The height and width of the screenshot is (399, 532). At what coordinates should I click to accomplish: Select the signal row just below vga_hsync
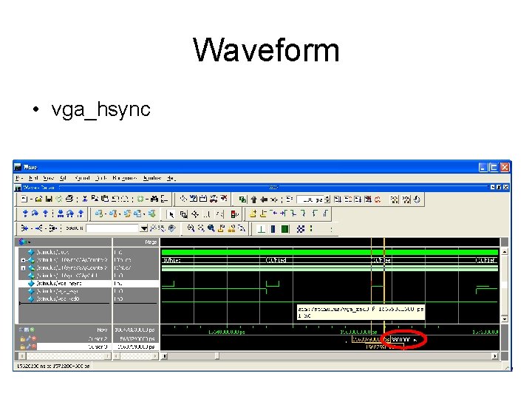pos(65,291)
